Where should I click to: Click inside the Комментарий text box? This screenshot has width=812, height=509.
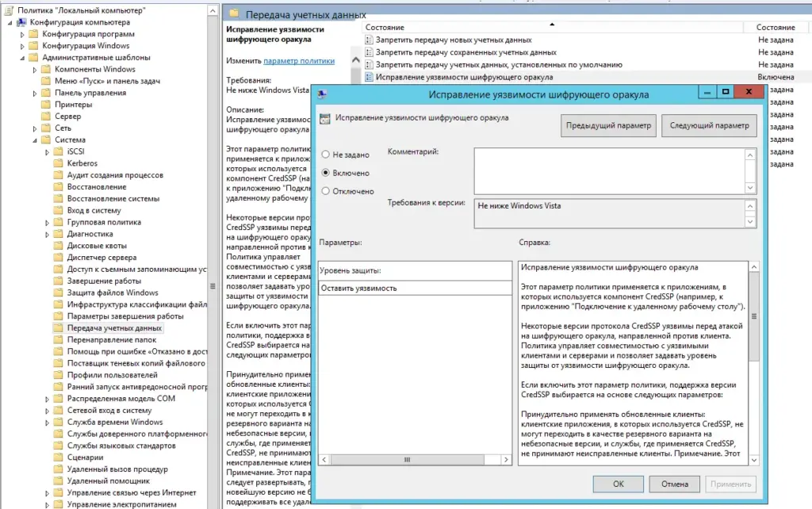(x=610, y=171)
